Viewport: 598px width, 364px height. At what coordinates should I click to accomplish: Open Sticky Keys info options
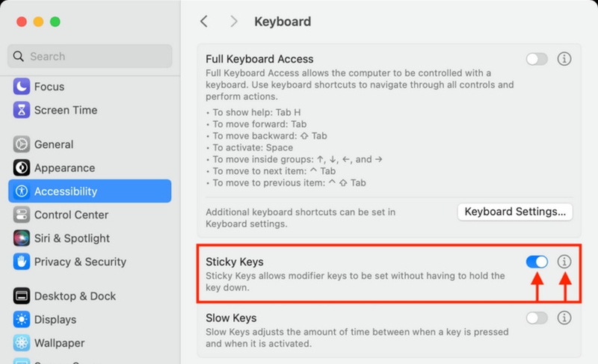pyautogui.click(x=564, y=262)
